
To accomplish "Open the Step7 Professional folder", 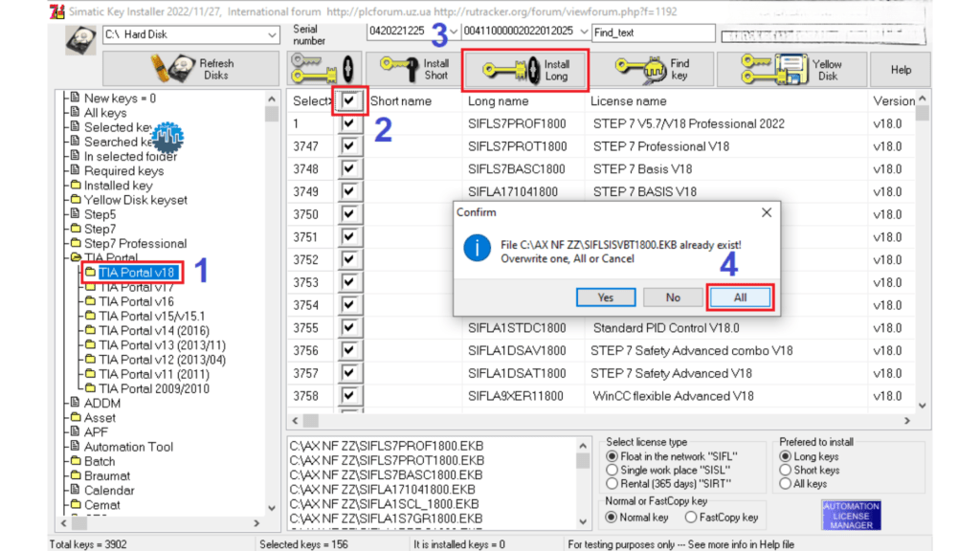I will coord(135,243).
